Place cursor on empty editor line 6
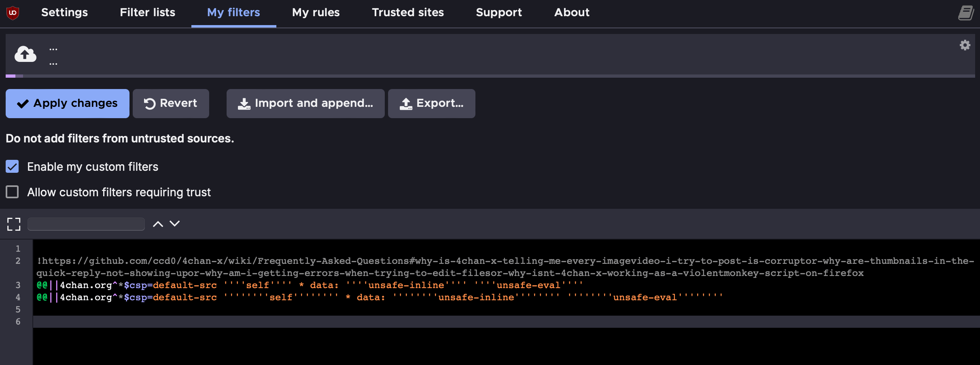This screenshot has width=980, height=365. (486, 322)
